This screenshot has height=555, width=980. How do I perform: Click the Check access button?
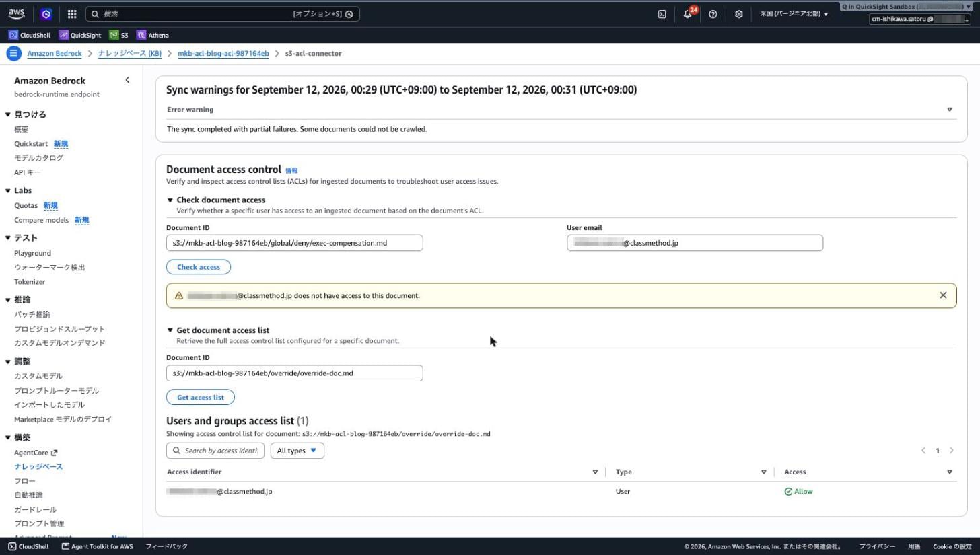click(x=199, y=267)
